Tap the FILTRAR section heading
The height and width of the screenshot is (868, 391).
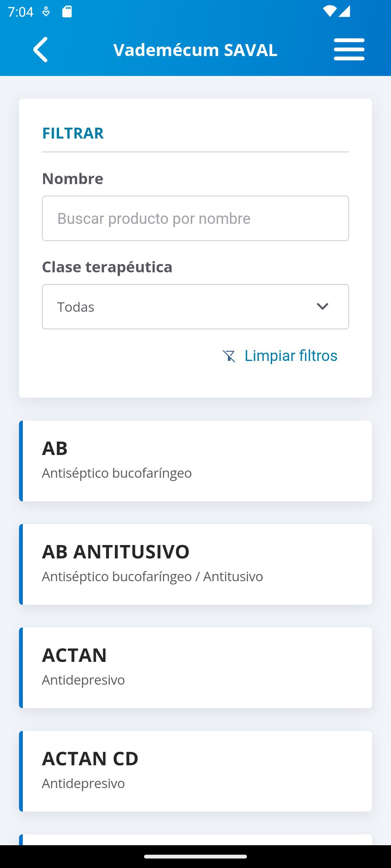click(x=73, y=133)
